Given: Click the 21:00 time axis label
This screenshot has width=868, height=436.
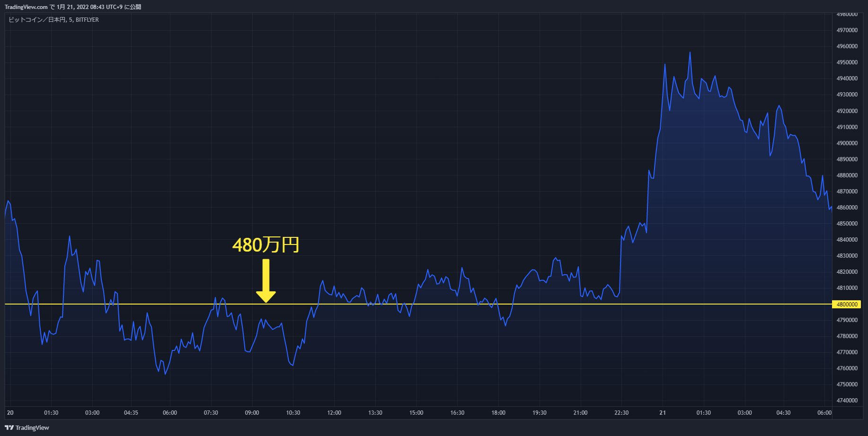Looking at the screenshot, I should point(581,413).
